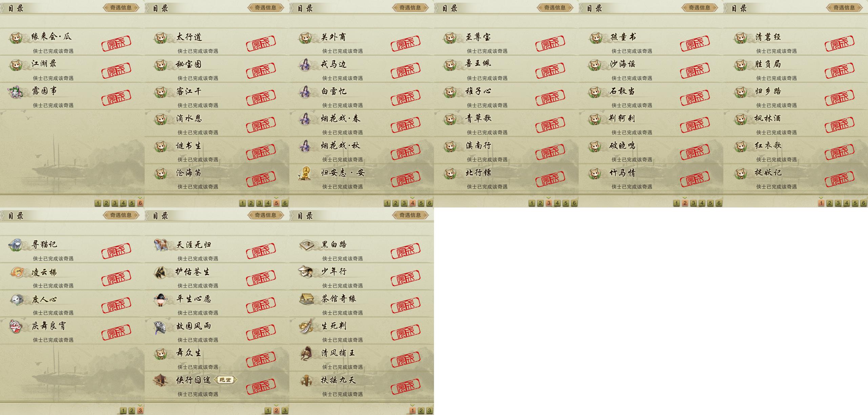Viewport: 868px width, 415px height.
Task: Open the 奇遇信息 button in first panel
Action: [x=121, y=7]
